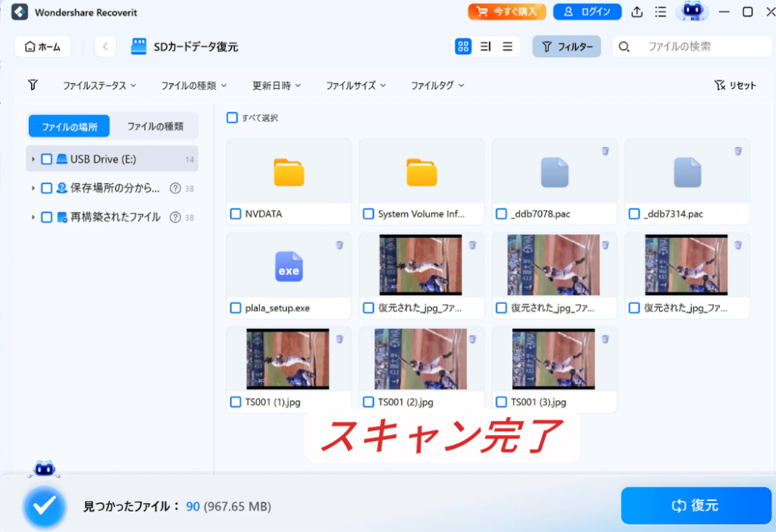This screenshot has height=532, width=776.
Task: Click the blue 復元 recover button
Action: point(696,505)
